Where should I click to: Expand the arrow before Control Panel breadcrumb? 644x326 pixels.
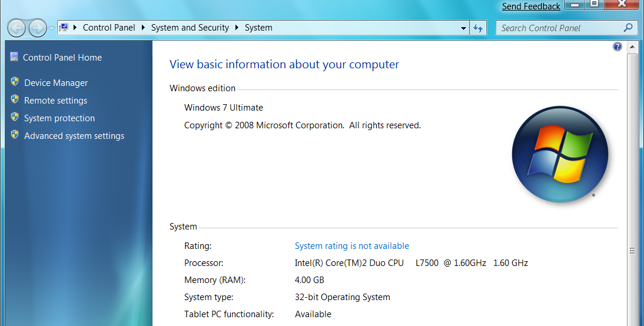coord(75,28)
